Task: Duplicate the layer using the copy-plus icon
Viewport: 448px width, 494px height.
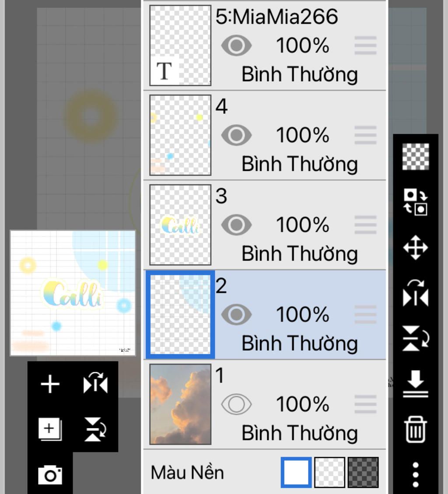Action: (50, 429)
